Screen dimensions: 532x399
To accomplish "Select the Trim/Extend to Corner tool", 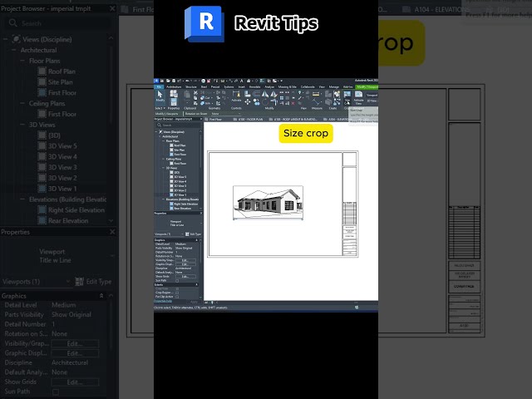I will pos(274,101).
